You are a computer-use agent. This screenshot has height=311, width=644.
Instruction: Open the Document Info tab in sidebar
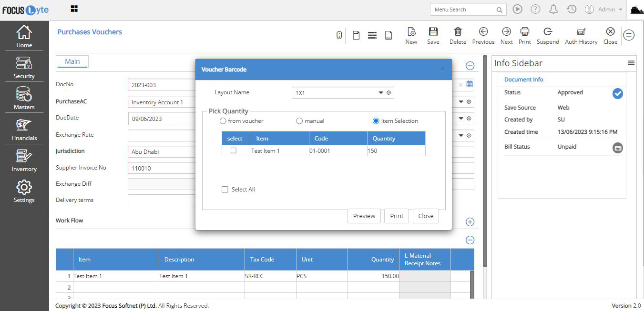(x=523, y=80)
